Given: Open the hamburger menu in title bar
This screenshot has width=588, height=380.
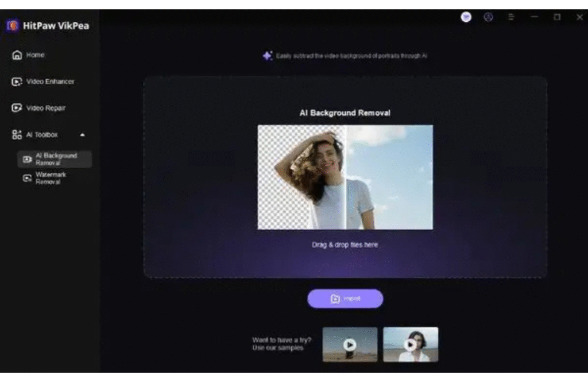Looking at the screenshot, I should 511,17.
